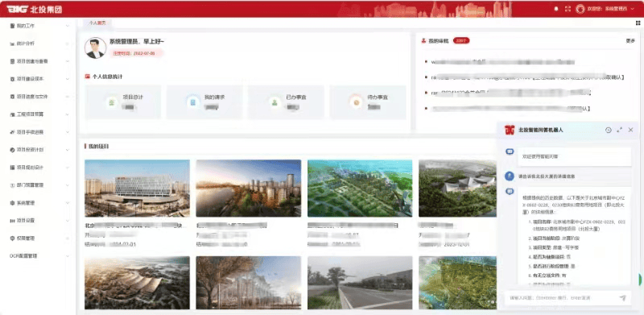Expand the chatbot panel with arrows icon

click(619, 130)
